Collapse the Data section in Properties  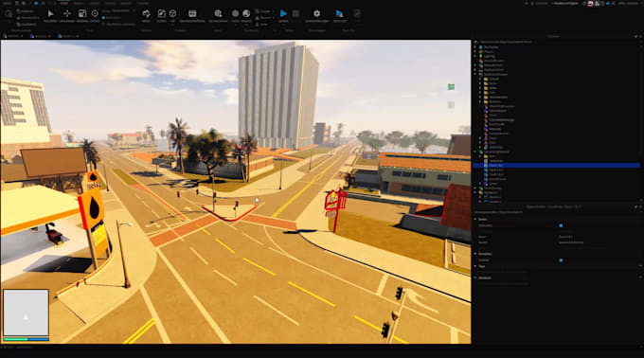pyautogui.click(x=475, y=219)
